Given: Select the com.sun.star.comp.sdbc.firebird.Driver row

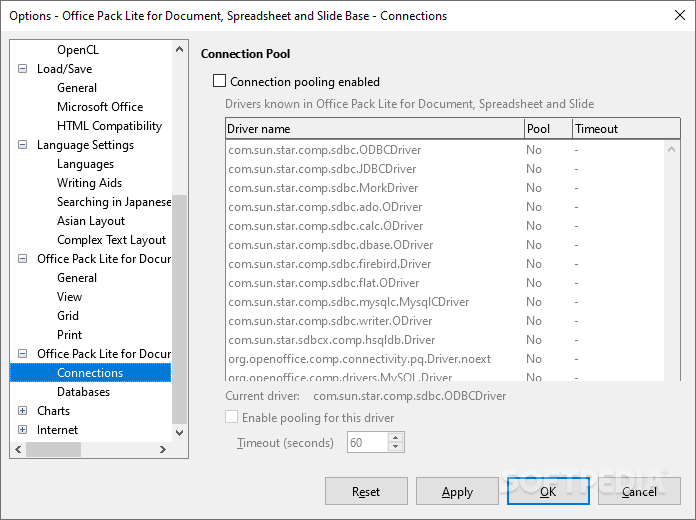Looking at the screenshot, I should coord(445,264).
